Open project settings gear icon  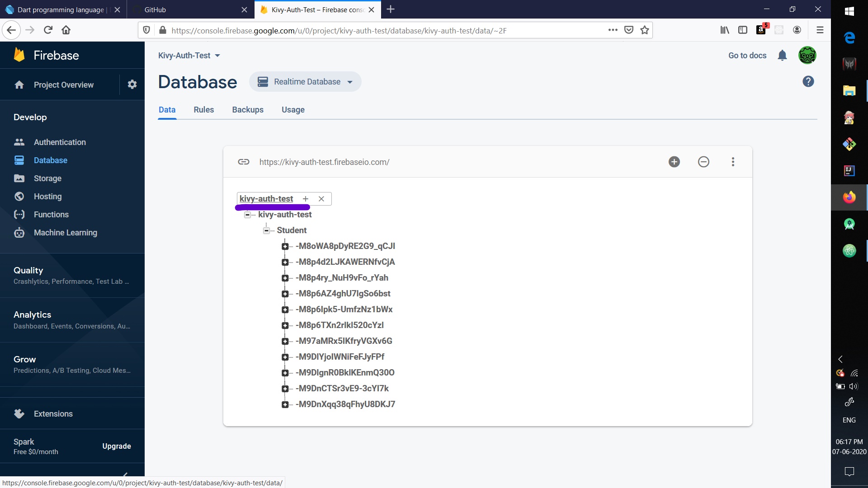pos(132,84)
